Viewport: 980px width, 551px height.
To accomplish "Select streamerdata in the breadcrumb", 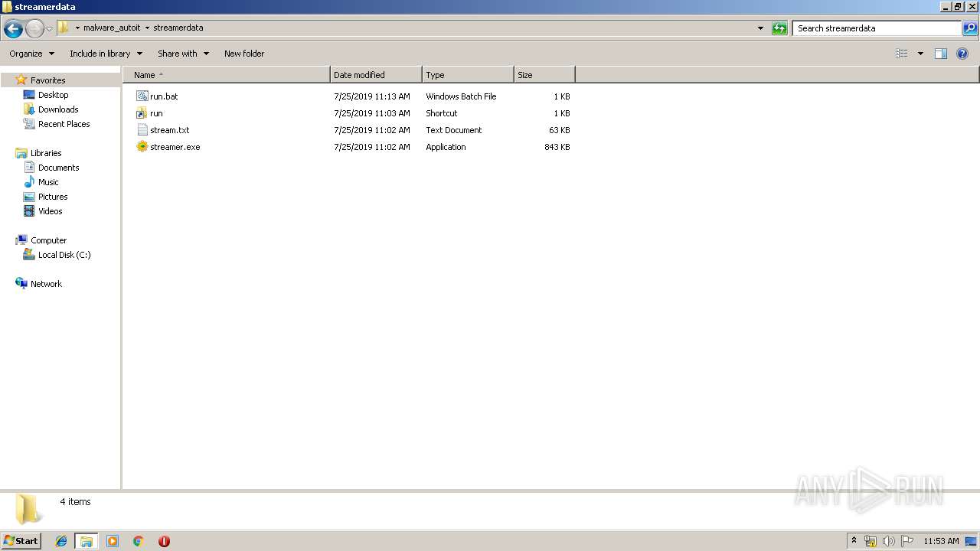I will 178,28.
